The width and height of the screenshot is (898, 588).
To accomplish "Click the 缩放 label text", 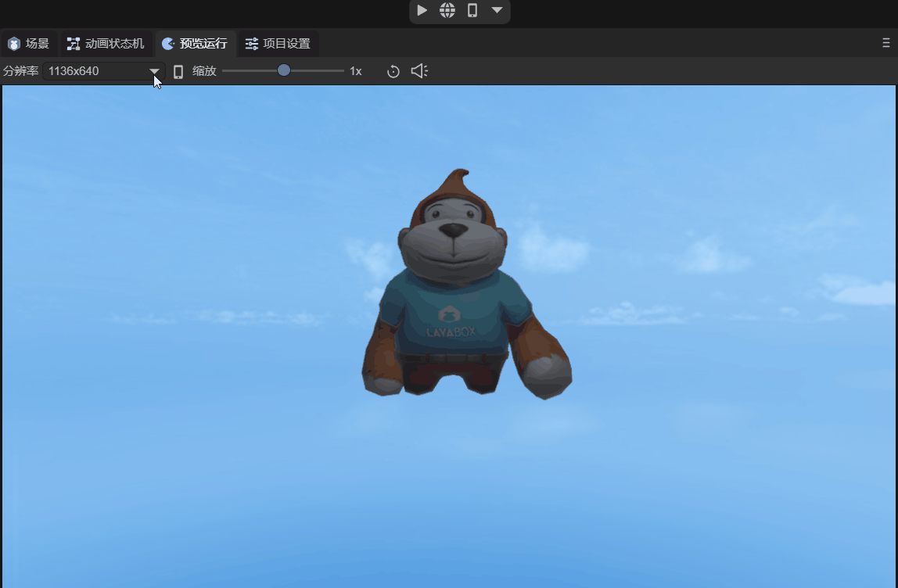I will [x=204, y=71].
